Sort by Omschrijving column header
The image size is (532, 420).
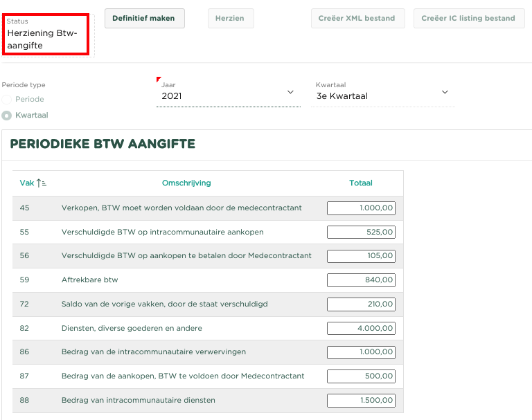186,183
